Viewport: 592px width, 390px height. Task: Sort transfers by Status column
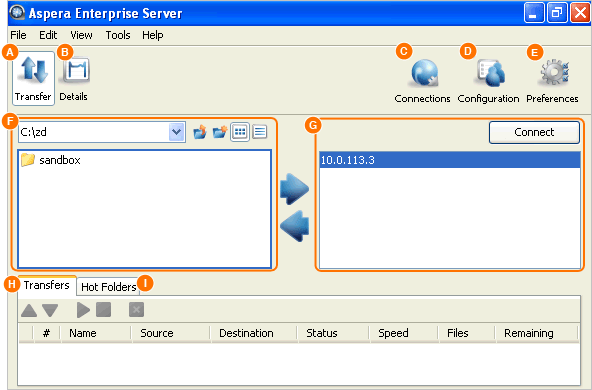pyautogui.click(x=334, y=333)
